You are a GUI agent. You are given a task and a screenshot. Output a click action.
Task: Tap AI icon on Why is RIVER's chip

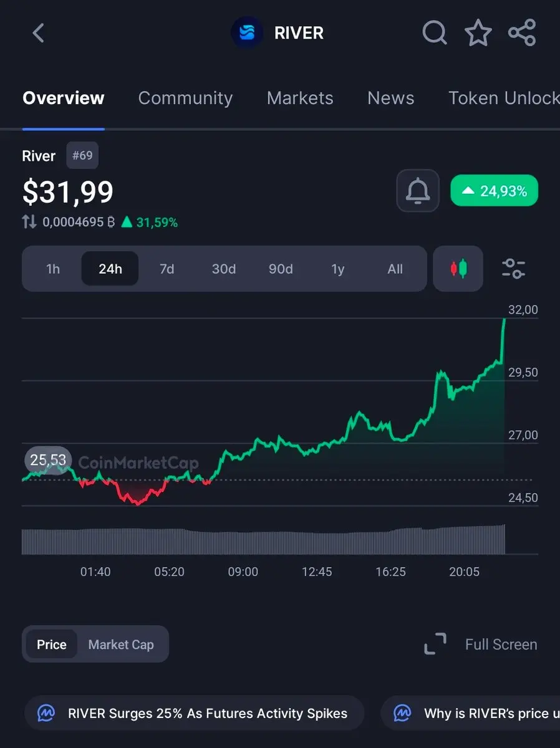tap(403, 712)
